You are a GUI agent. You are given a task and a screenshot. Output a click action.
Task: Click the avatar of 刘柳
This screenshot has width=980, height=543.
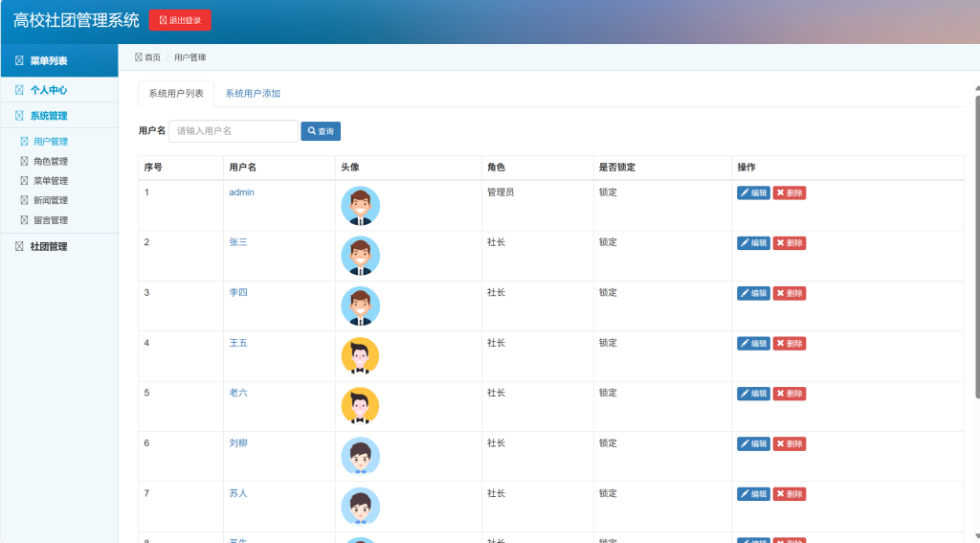pyautogui.click(x=361, y=457)
